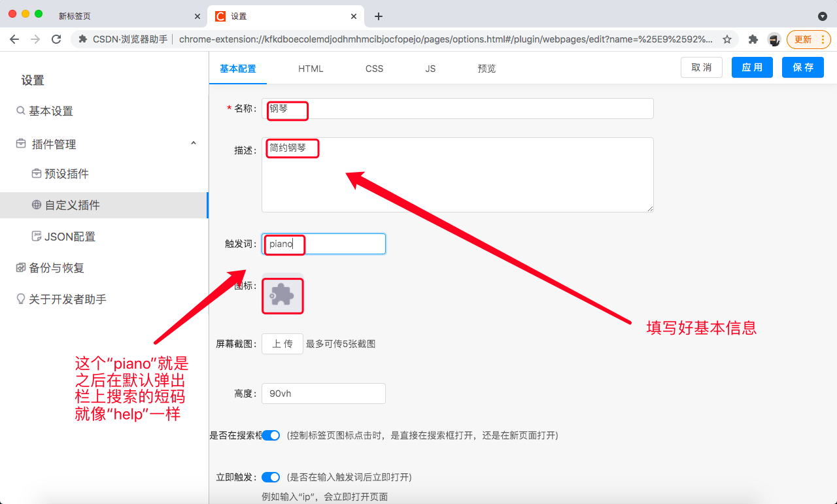Screen dimensions: 837x504
Task: Click the CSDN·浏览器助手 extension label
Action: point(130,39)
